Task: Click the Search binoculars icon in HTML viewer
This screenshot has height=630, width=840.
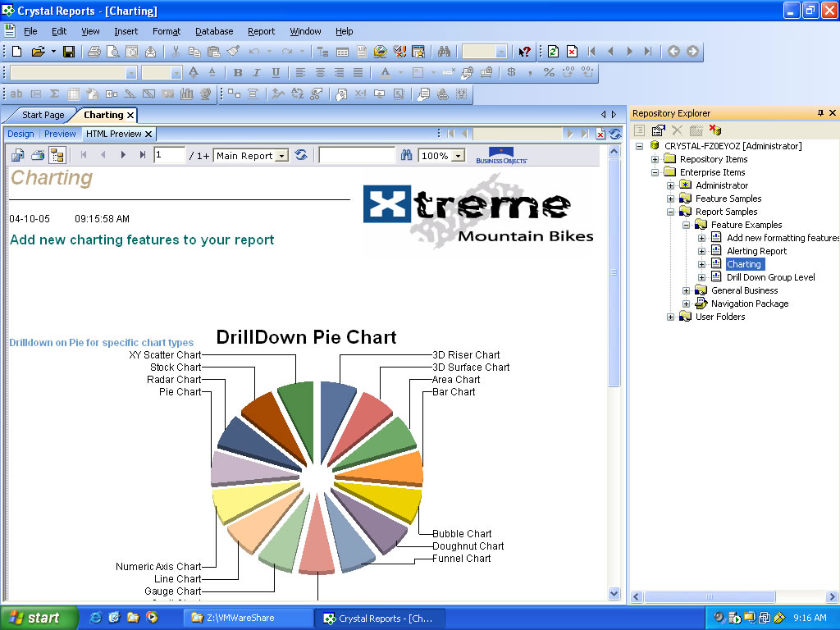Action: (x=406, y=155)
